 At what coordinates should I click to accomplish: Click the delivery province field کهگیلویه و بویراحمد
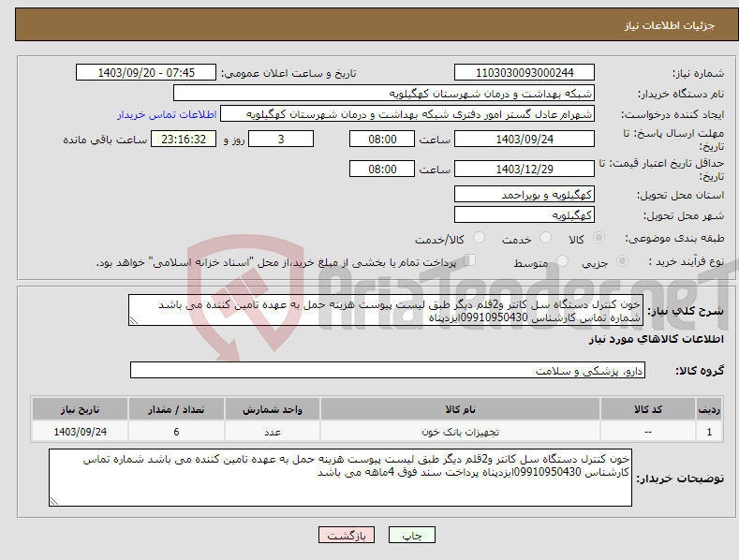[x=525, y=194]
